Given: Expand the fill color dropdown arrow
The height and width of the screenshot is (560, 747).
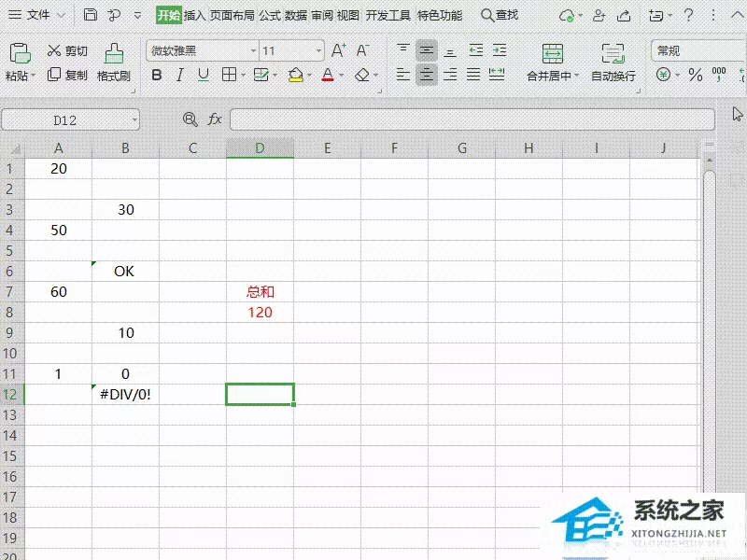Looking at the screenshot, I should (309, 76).
